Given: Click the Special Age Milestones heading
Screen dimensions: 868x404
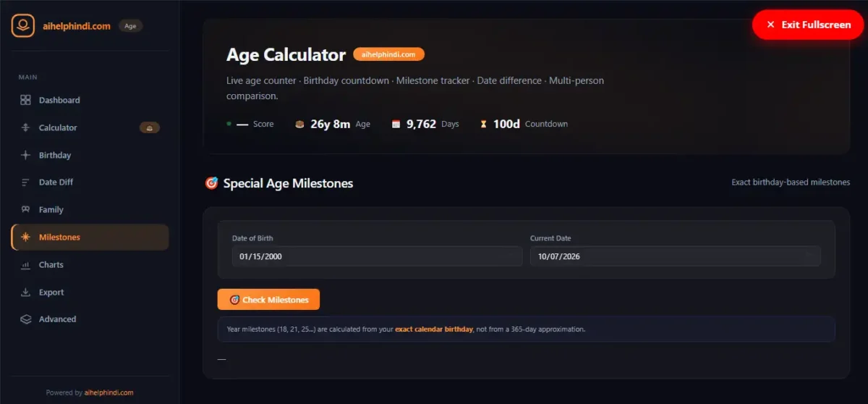Looking at the screenshot, I should pyautogui.click(x=288, y=183).
